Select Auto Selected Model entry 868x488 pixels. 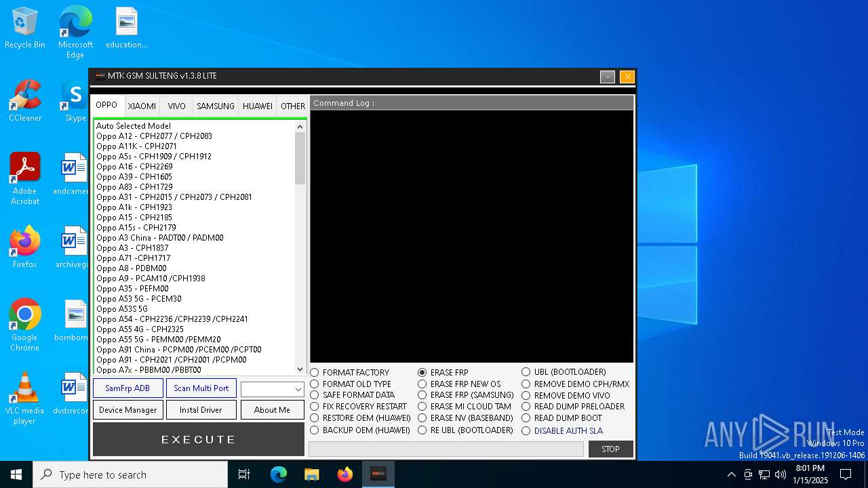(x=195, y=126)
